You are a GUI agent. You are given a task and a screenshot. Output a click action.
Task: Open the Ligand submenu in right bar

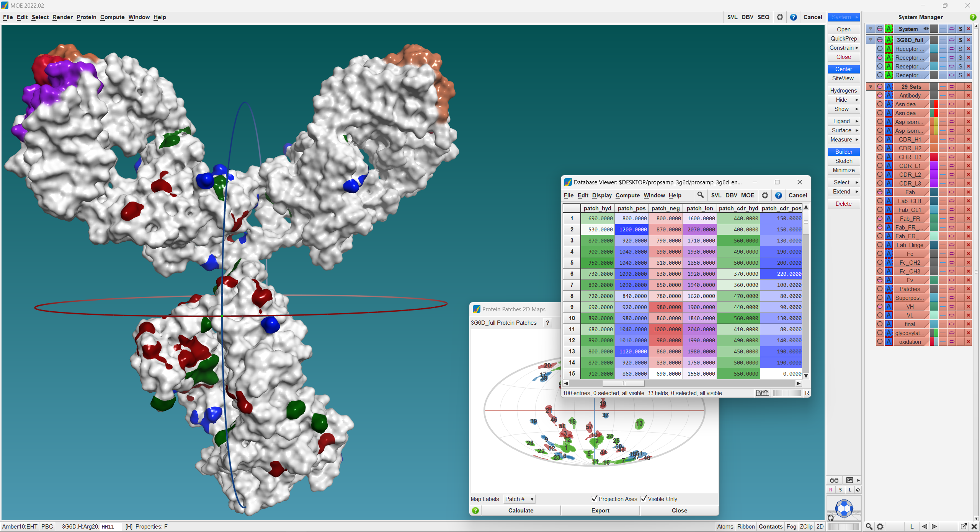(844, 121)
